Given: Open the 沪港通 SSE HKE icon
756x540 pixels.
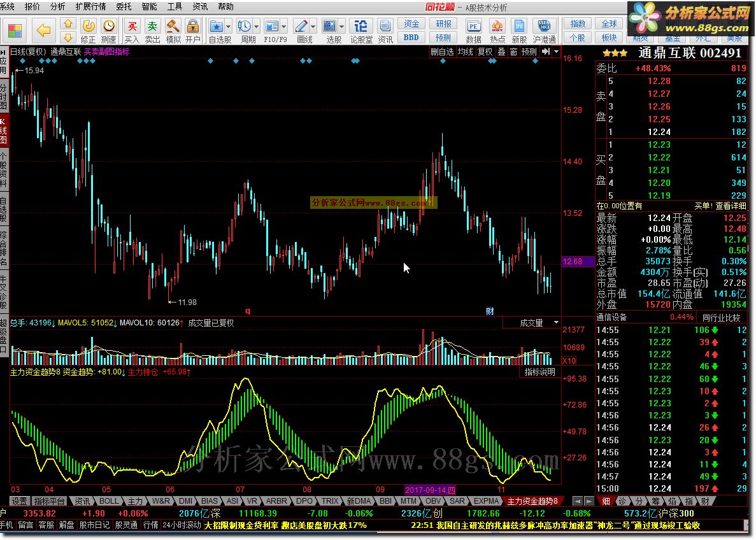Looking at the screenshot, I should tap(545, 31).
